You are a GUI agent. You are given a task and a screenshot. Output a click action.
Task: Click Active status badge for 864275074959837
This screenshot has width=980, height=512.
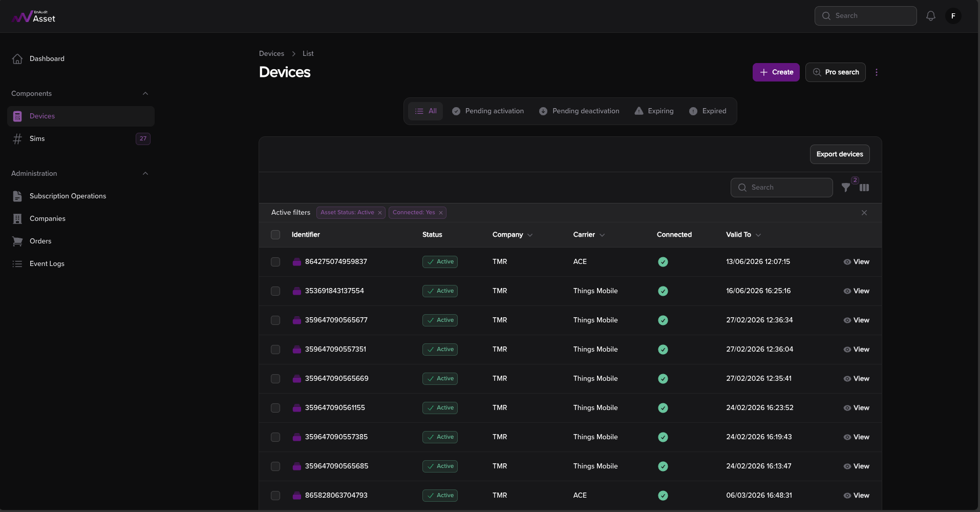click(x=440, y=262)
